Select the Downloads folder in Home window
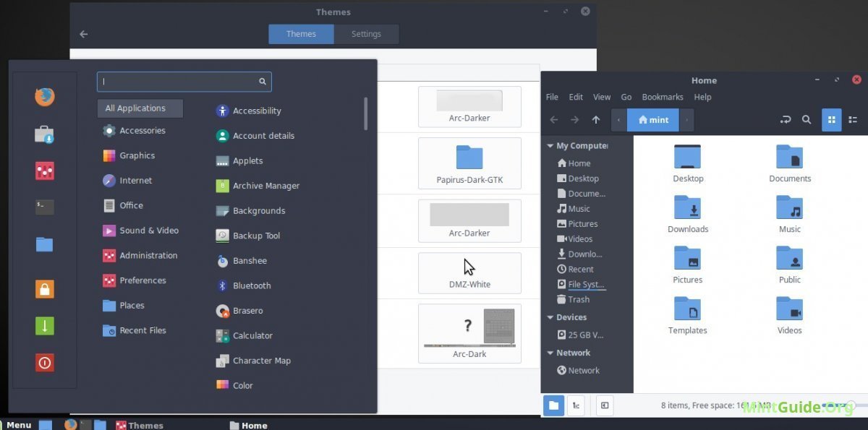The width and height of the screenshot is (868, 430). [x=688, y=215]
